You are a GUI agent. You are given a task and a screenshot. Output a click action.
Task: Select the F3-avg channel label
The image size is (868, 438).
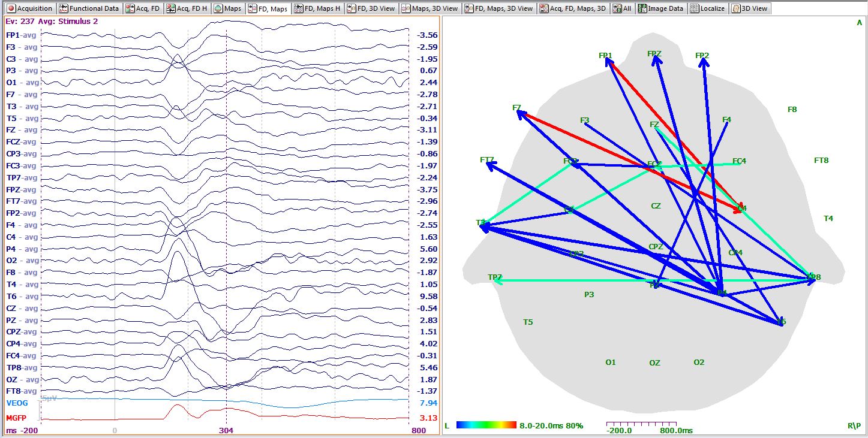22,47
